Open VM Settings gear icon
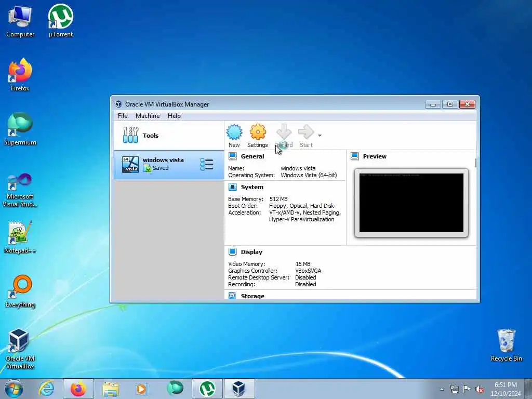532x399 pixels. (x=258, y=136)
